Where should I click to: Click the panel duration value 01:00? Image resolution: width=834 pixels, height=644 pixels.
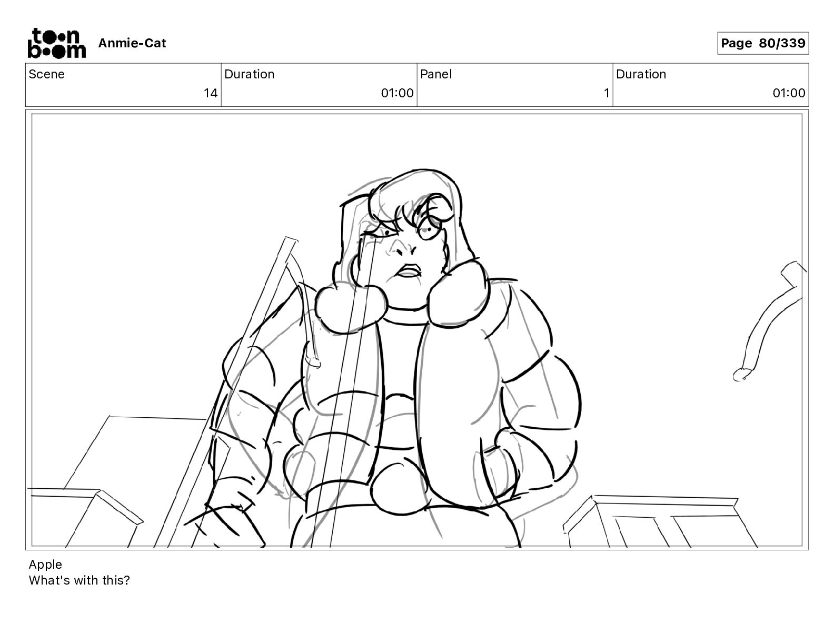789,93
